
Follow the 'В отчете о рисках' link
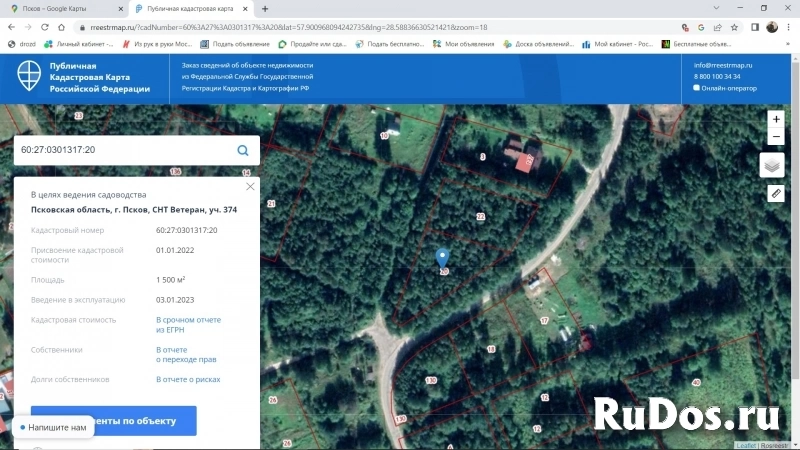188,380
